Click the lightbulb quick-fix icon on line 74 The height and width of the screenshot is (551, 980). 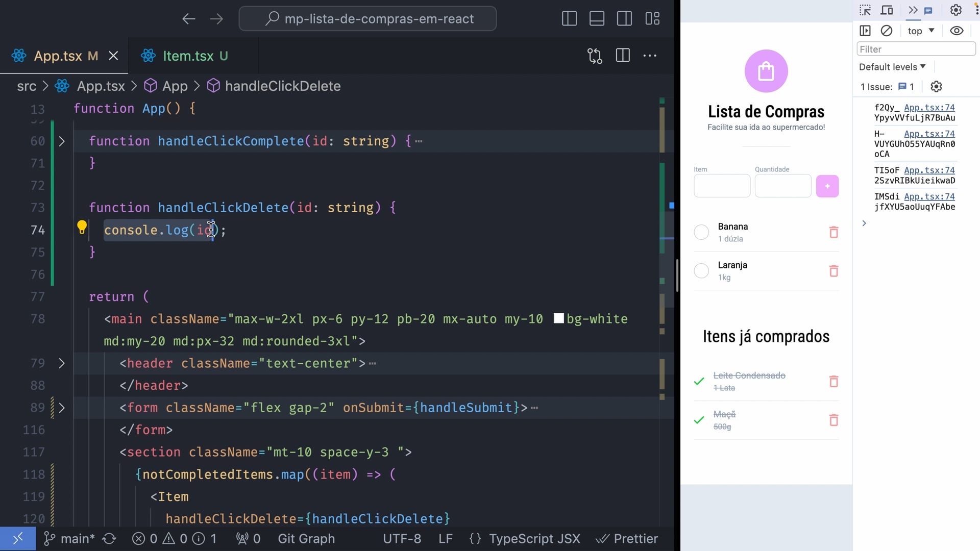point(82,227)
